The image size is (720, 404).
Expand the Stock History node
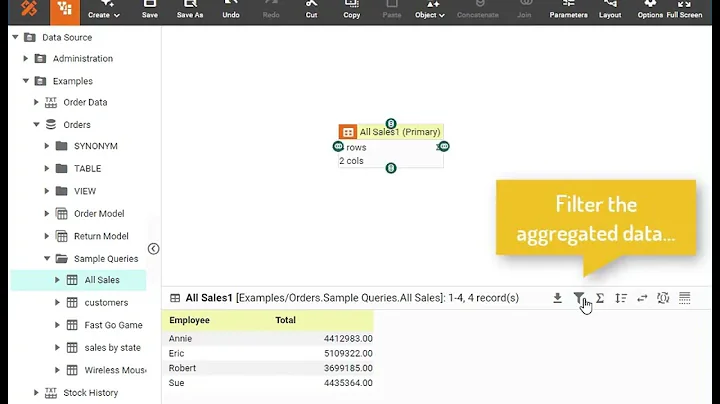coord(36,393)
